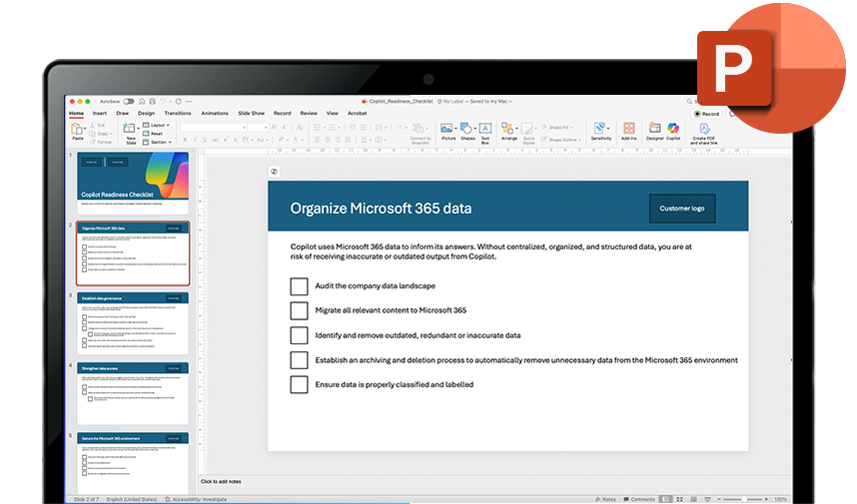
Task: Click the Paste clipboard icon
Action: coord(78,130)
